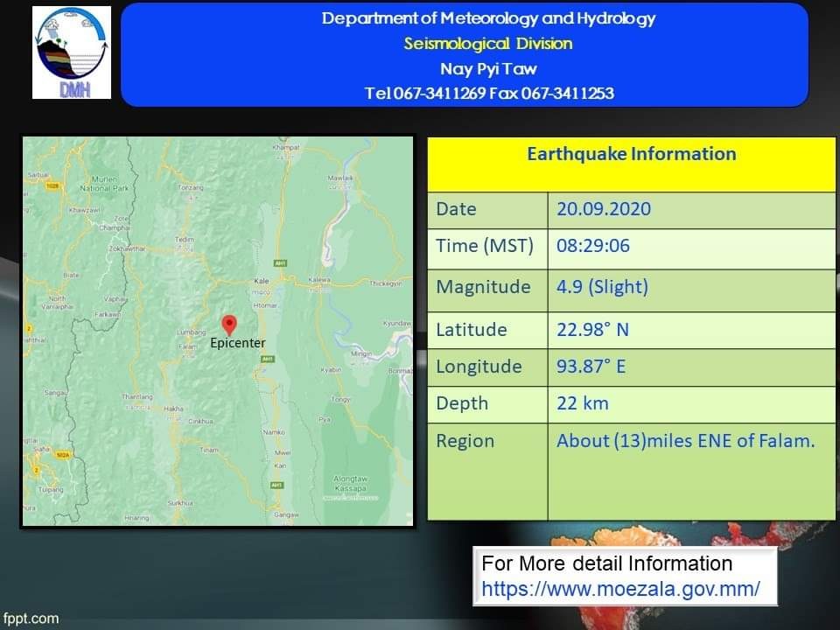
Task: Click the AH1 highway shield just above Kale
Action: (x=280, y=262)
